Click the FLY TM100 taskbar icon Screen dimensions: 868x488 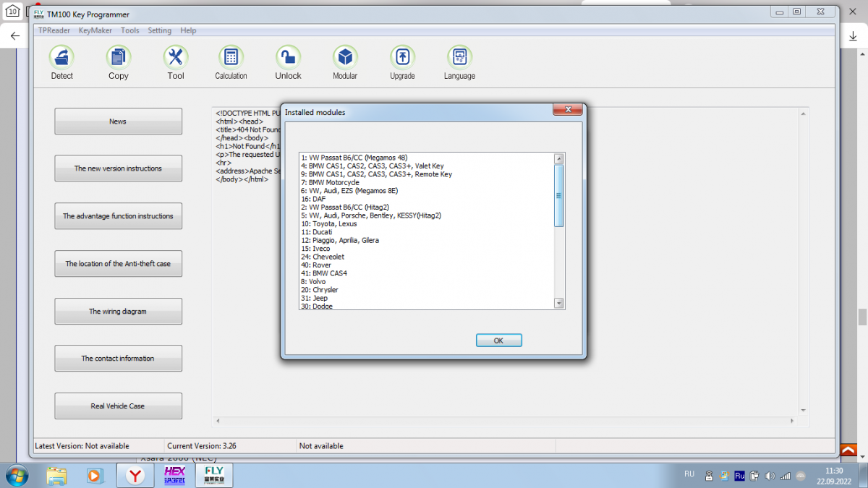click(214, 475)
